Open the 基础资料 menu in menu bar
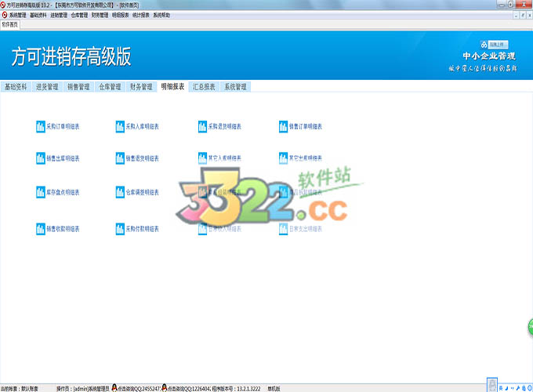Viewport: 533px width, 392px height. (x=38, y=15)
